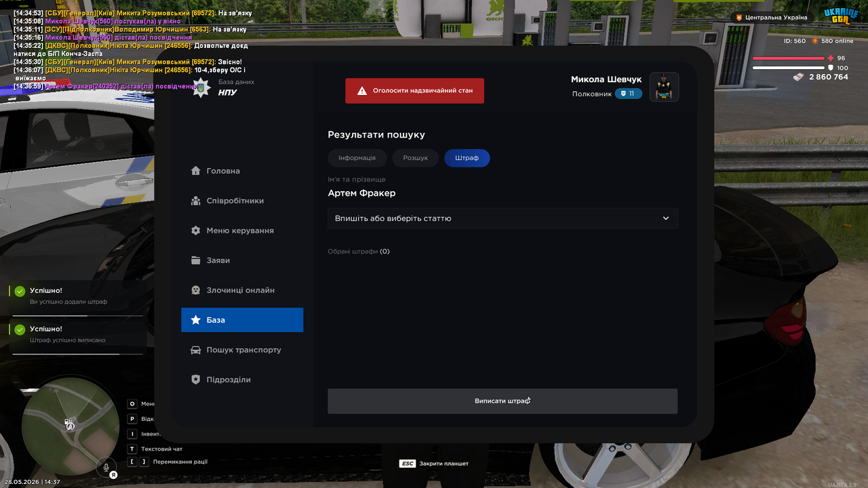
Task: Click the car icon beside Пошук транспорту
Action: pos(196,350)
